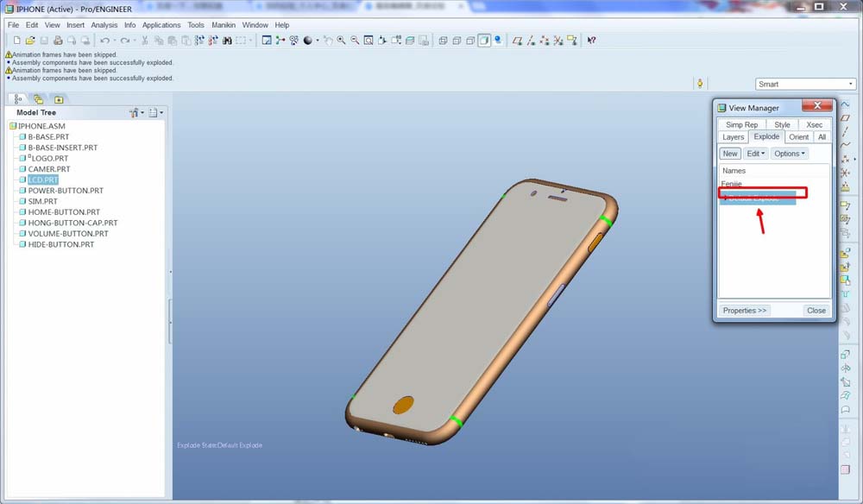Click the sketch tool icon in right toolbar
Viewport: 863px width, 504px height.
(x=845, y=104)
